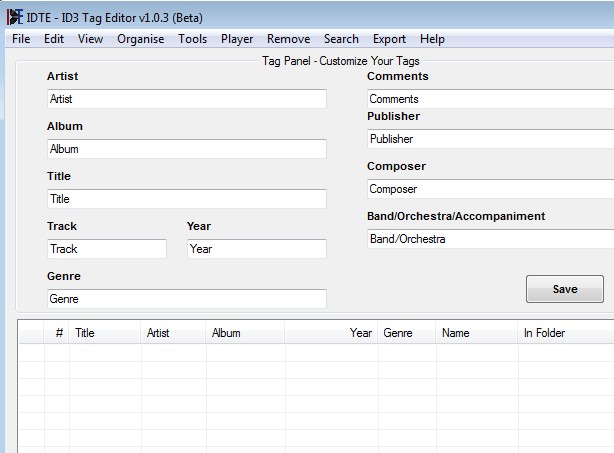
Task: Open the Player menu
Action: click(x=237, y=39)
